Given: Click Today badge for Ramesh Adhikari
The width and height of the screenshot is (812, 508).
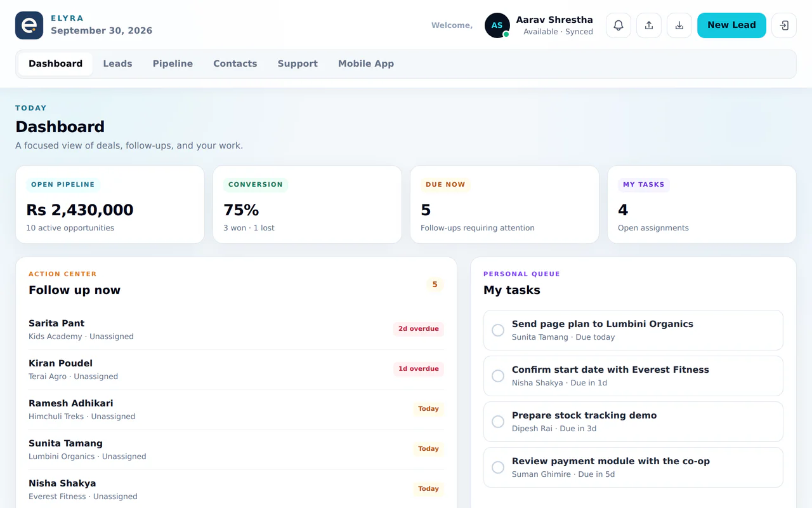Looking at the screenshot, I should coord(428,409).
